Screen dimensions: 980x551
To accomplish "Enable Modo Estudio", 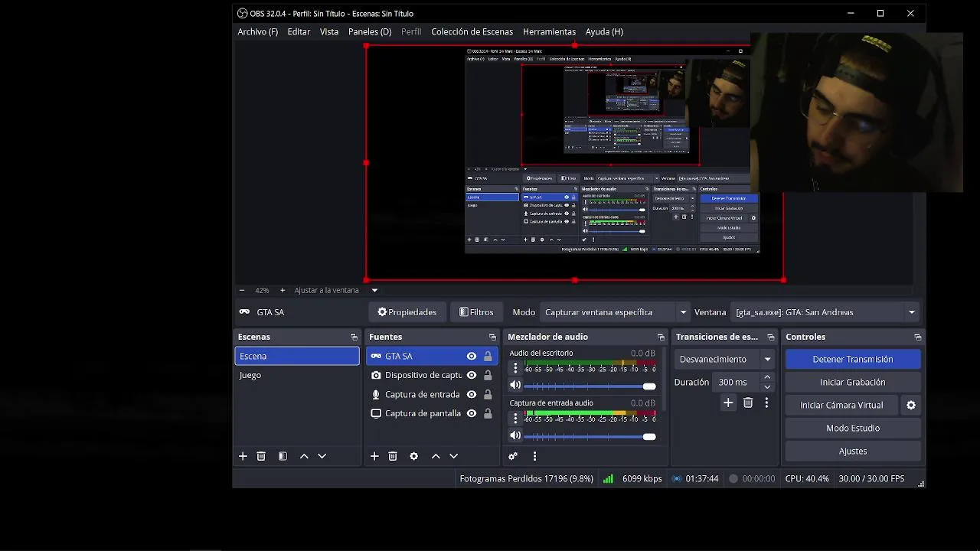I will (853, 429).
